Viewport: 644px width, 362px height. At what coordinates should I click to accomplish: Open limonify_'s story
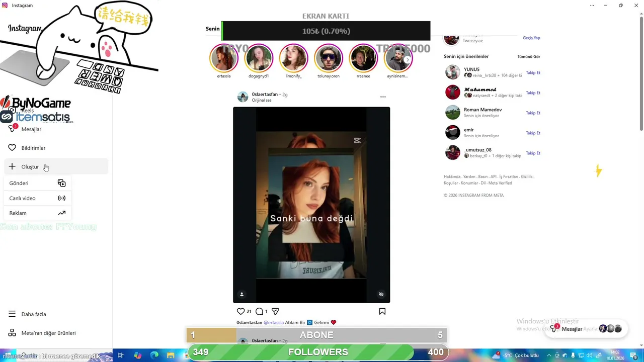coord(293,58)
